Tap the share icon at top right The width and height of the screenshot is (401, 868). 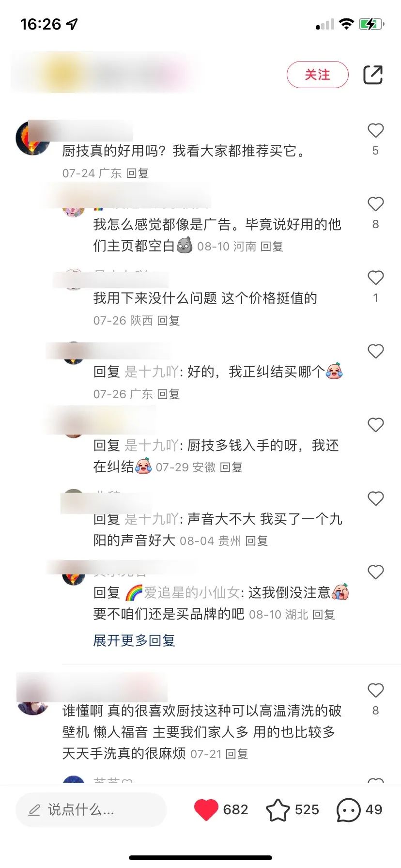[373, 75]
